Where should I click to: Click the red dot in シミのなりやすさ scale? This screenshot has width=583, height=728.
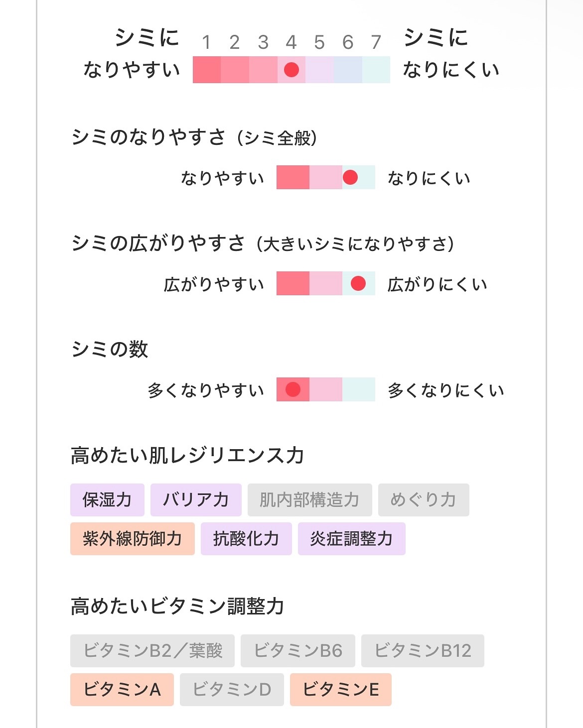click(x=350, y=177)
